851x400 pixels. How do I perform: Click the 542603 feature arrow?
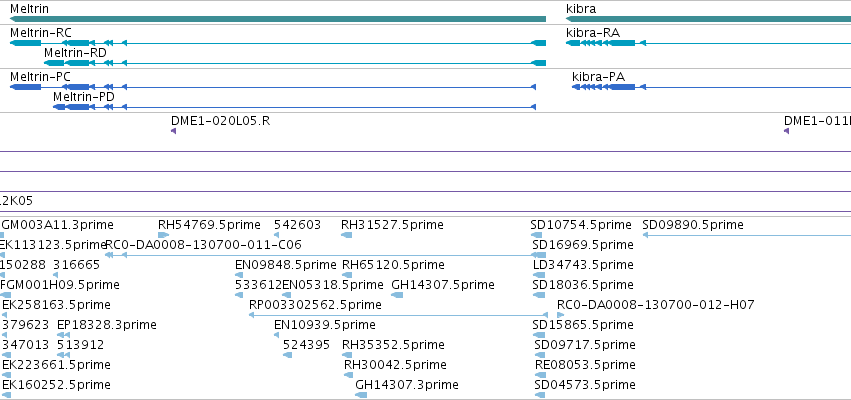click(x=276, y=235)
